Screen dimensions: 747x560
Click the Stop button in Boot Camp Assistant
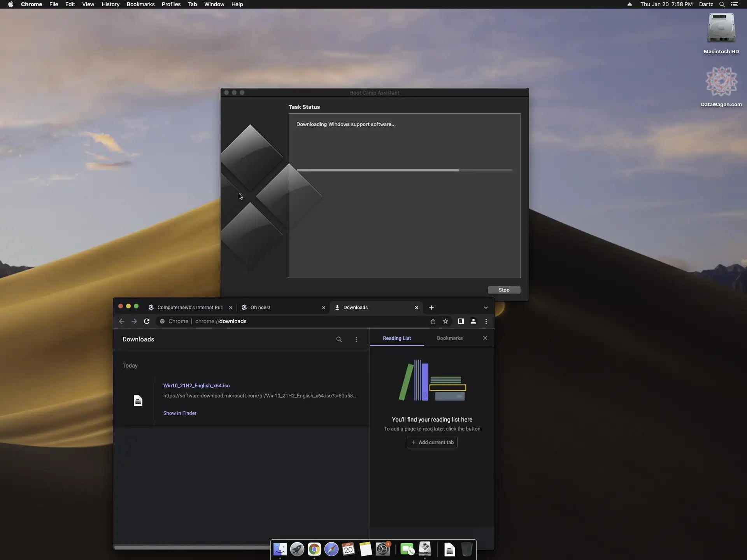(x=504, y=290)
